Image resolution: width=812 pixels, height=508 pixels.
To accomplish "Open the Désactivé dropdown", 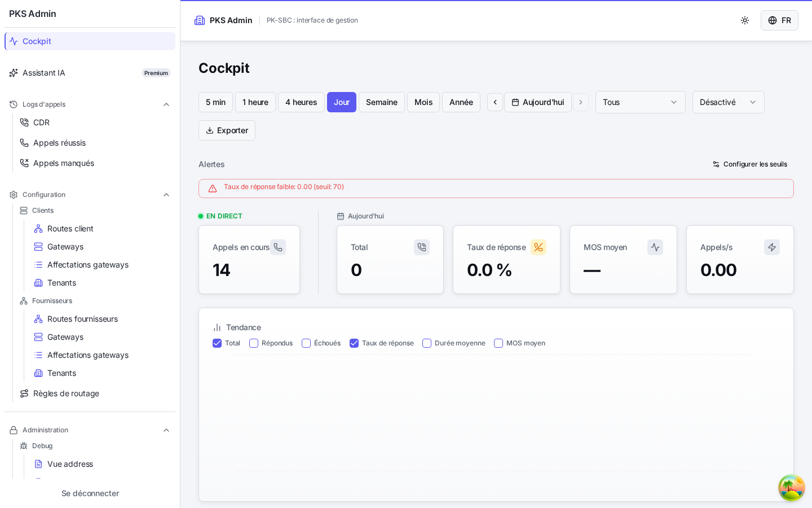I will point(729,102).
